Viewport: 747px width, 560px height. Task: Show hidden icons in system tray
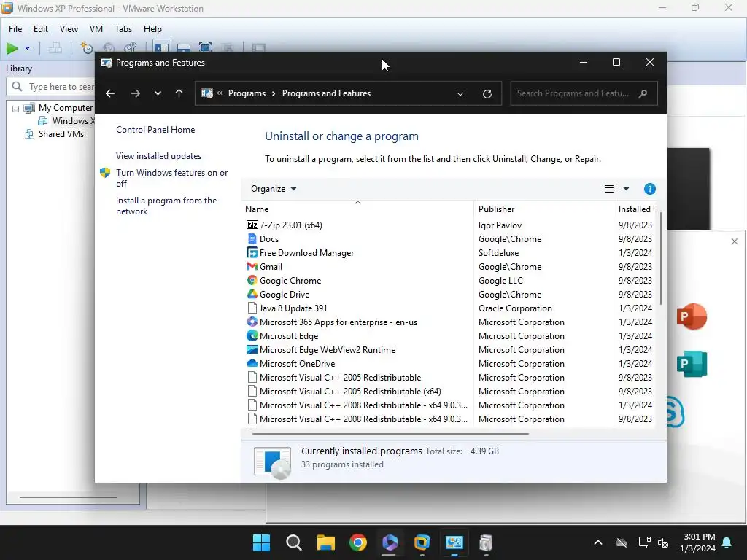598,542
